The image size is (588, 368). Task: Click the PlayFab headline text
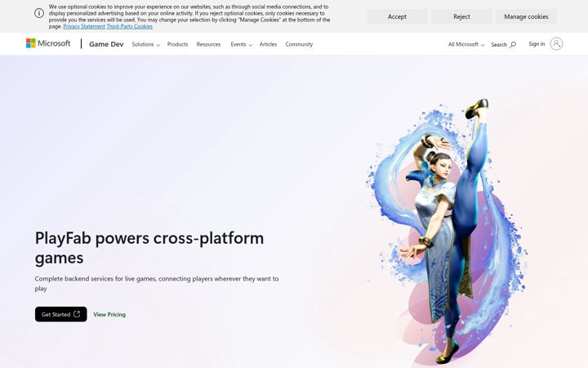[149, 248]
